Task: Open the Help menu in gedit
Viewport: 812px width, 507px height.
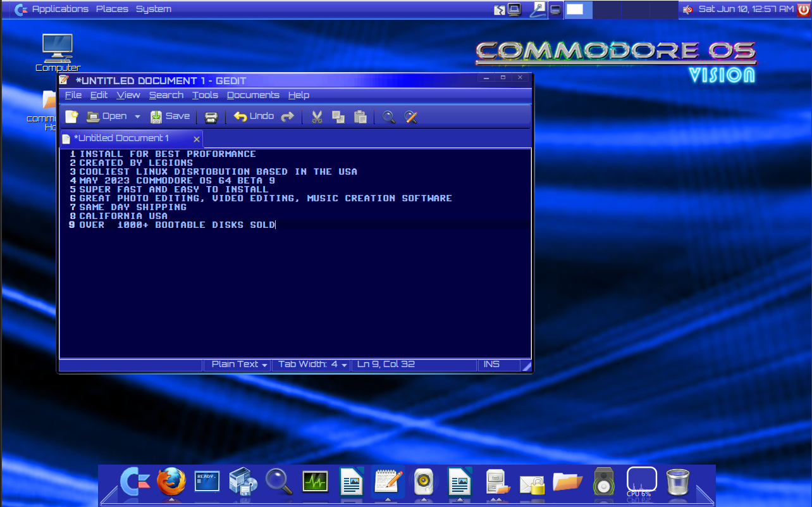Action: click(298, 95)
